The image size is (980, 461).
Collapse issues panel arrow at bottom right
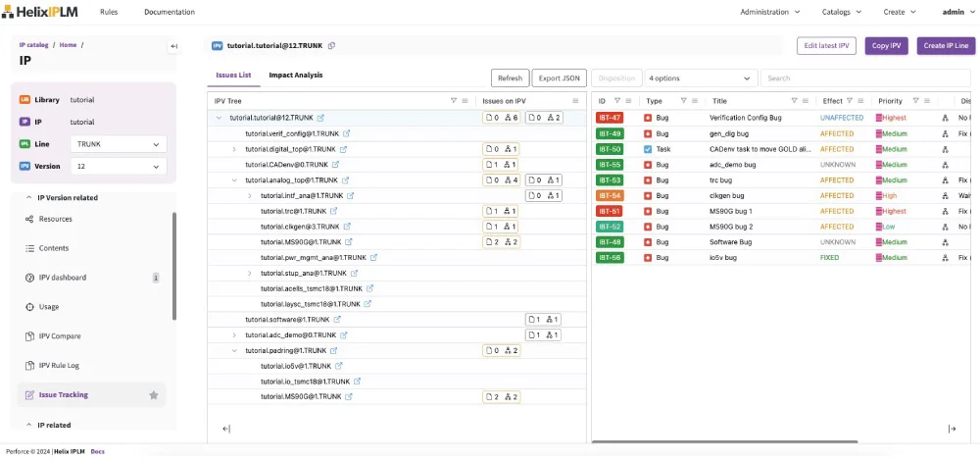(x=952, y=429)
